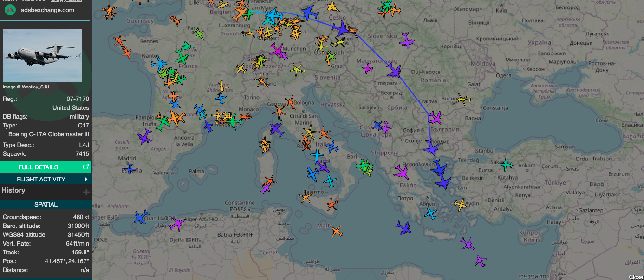Image resolution: width=644 pixels, height=280 pixels.
Task: Select the yellow helicopter icon over Rhône-Alpes
Action: [223, 86]
